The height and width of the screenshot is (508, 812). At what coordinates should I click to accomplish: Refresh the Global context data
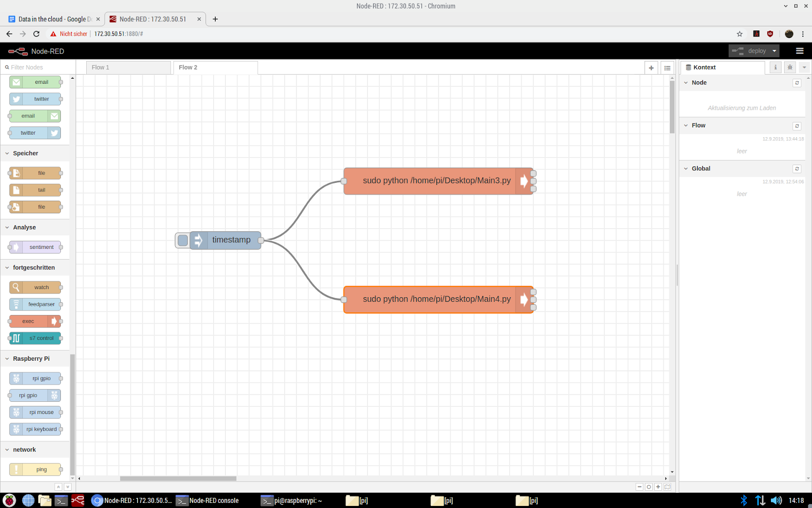796,169
